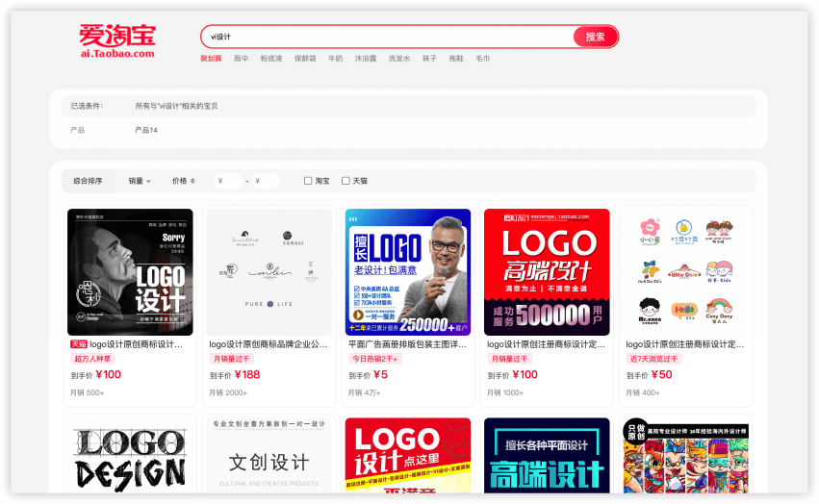Image resolution: width=819 pixels, height=504 pixels.
Task: Click the 月销 2000+ sales text
Action: (228, 392)
